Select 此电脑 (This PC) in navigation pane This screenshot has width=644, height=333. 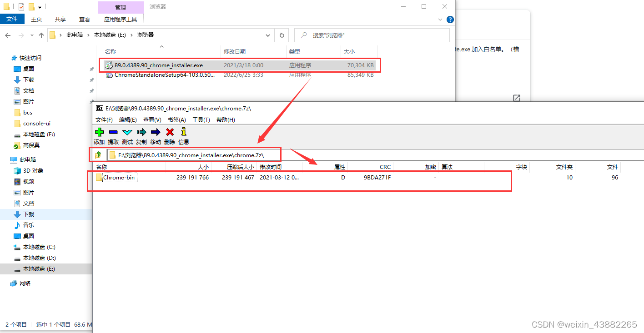pyautogui.click(x=28, y=160)
